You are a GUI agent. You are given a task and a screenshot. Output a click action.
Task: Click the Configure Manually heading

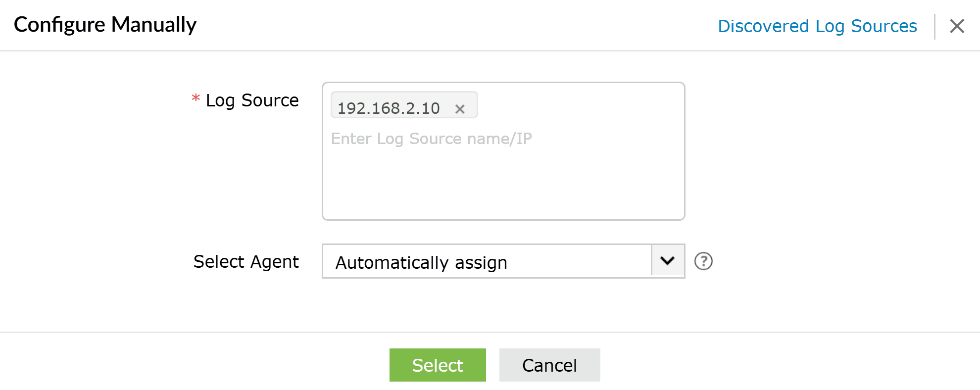tap(105, 24)
